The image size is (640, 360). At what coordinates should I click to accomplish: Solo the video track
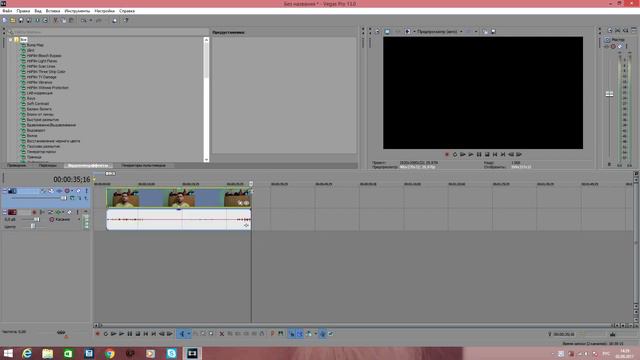pos(86,191)
